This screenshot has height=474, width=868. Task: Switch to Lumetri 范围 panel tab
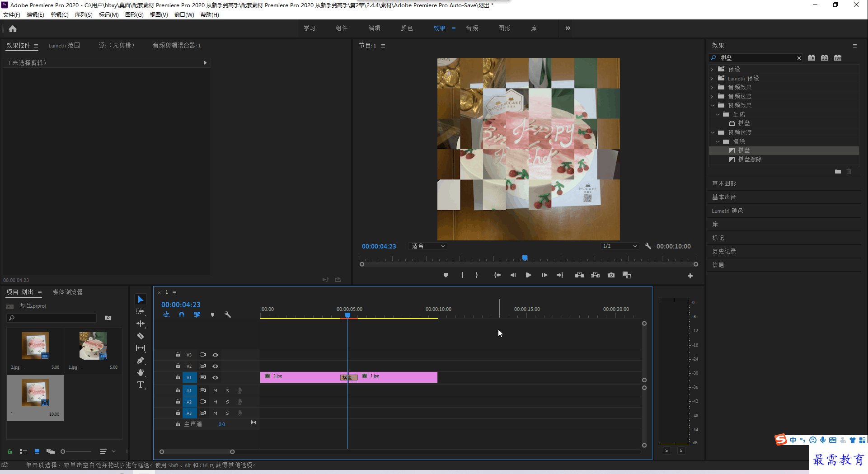click(x=64, y=45)
